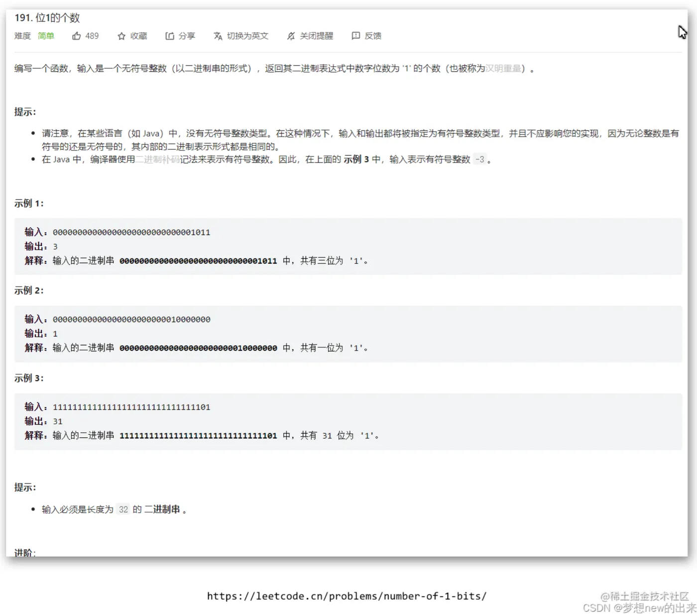Image resolution: width=697 pixels, height=616 pixels.
Task: Click example 3 input string of ones
Action: (131, 407)
